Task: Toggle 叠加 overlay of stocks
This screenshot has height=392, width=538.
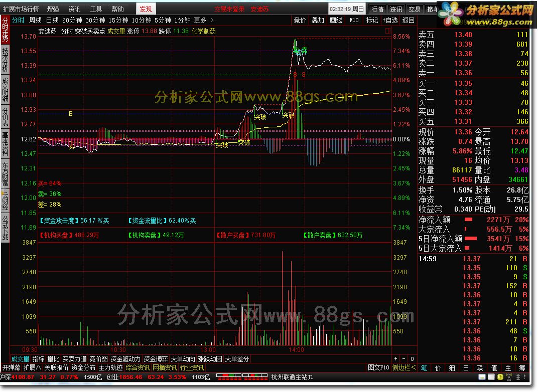Action: 318,20
